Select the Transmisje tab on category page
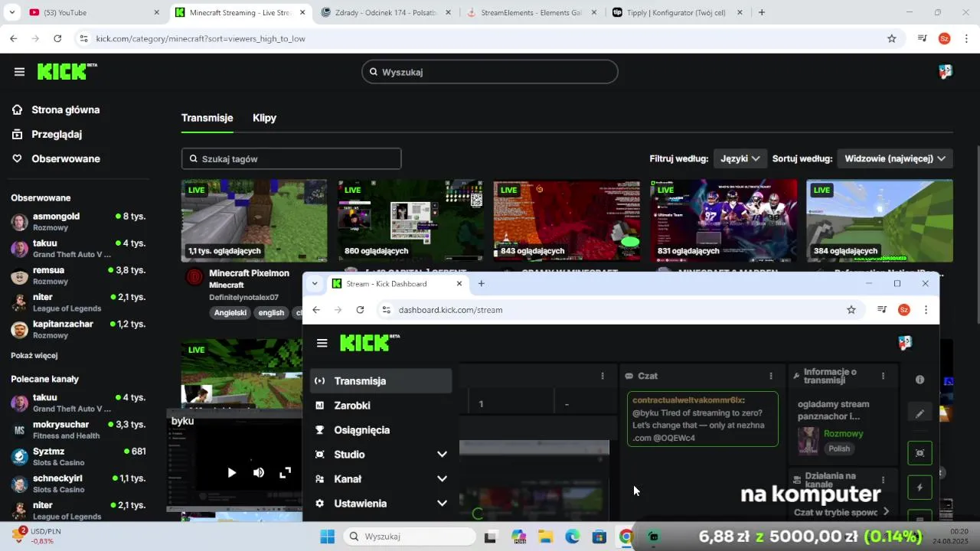980x551 pixels. coord(207,118)
